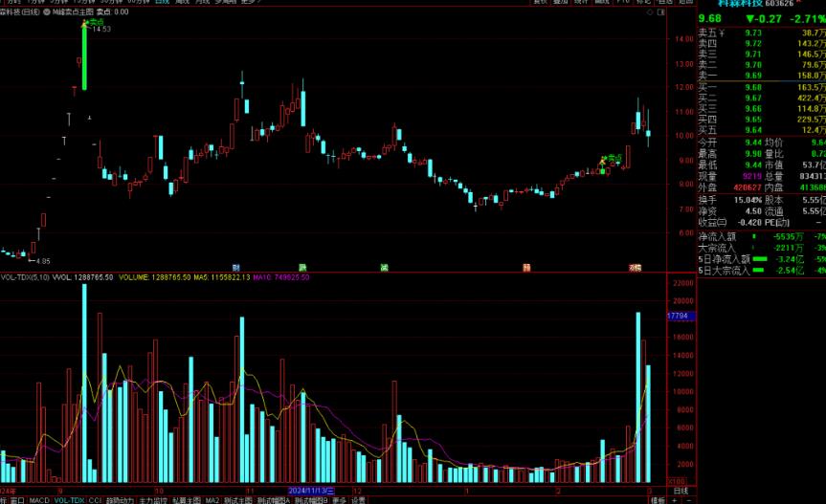Click the stock name 科森科技 header

click(741, 4)
